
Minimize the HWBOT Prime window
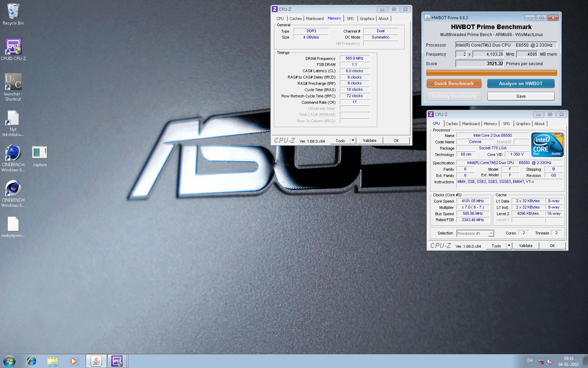[x=530, y=18]
